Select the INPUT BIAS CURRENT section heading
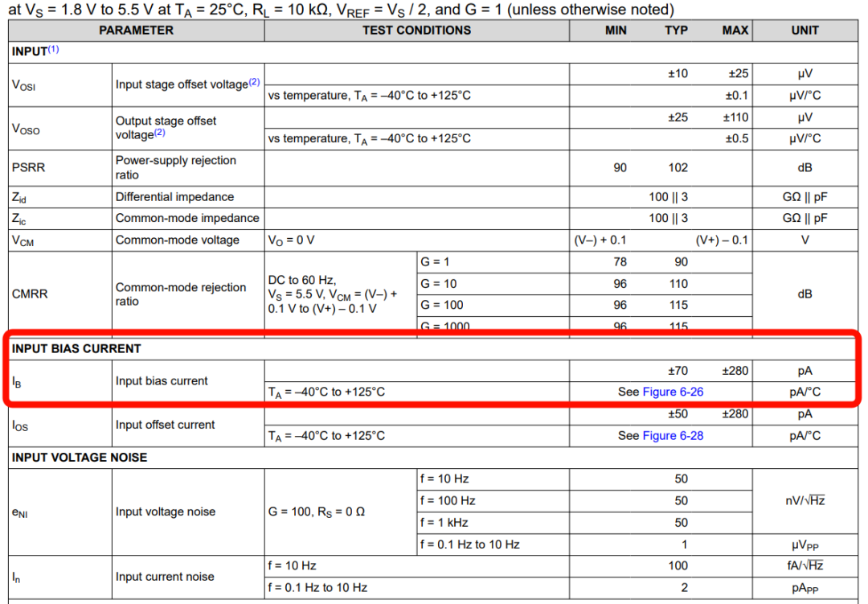The width and height of the screenshot is (868, 604). pyautogui.click(x=76, y=348)
